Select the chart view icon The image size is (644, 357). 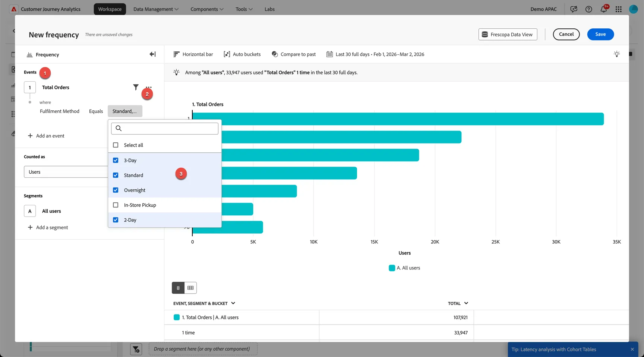click(178, 288)
